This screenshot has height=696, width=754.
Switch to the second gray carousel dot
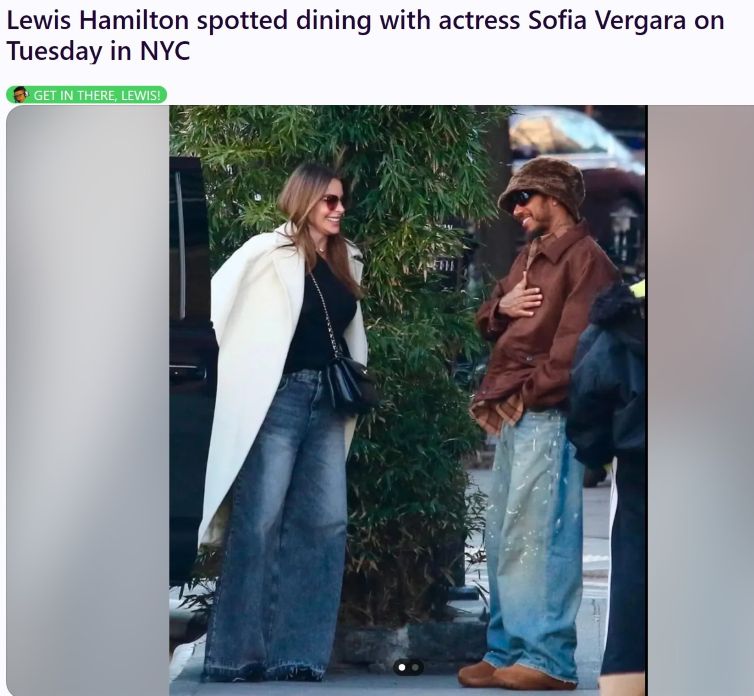click(415, 667)
